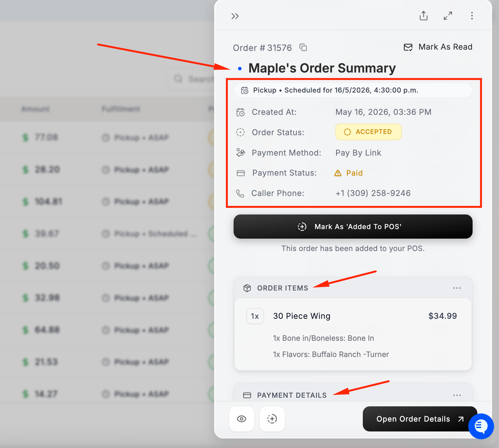Viewport: 499px width, 448px height.
Task: Click Mark As 'Added To POS' button
Action: [x=353, y=227]
